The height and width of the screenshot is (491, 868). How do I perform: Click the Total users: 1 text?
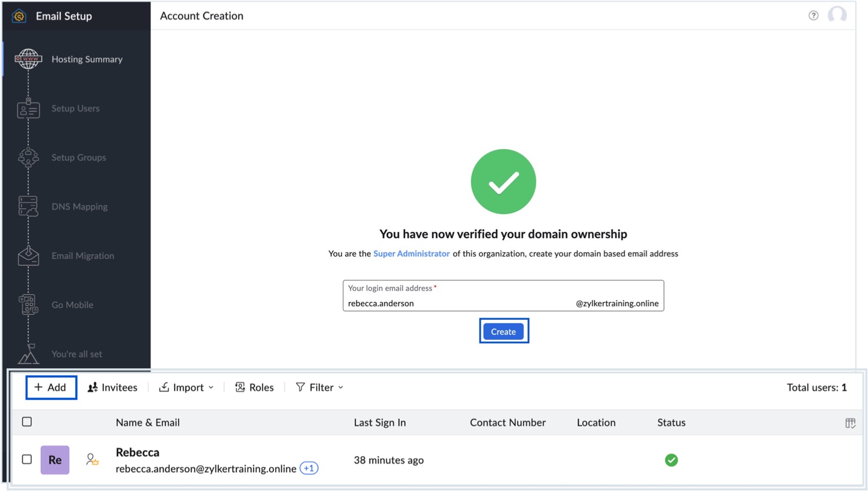(817, 387)
